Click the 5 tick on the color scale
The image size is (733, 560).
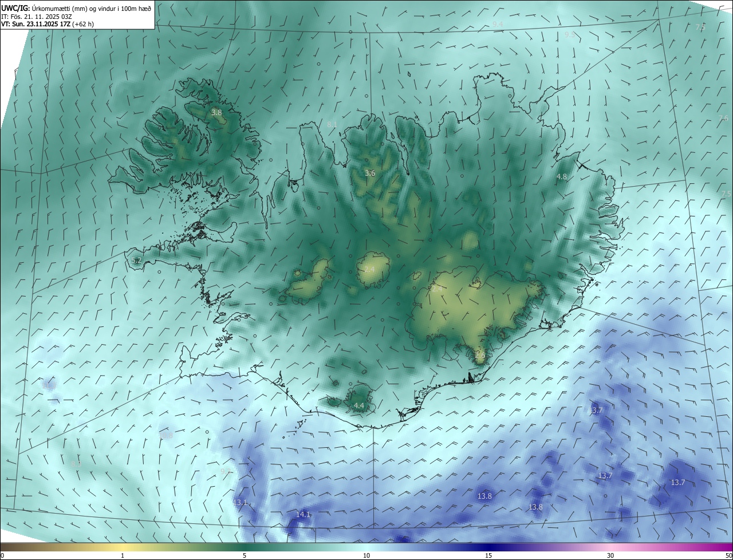click(245, 555)
